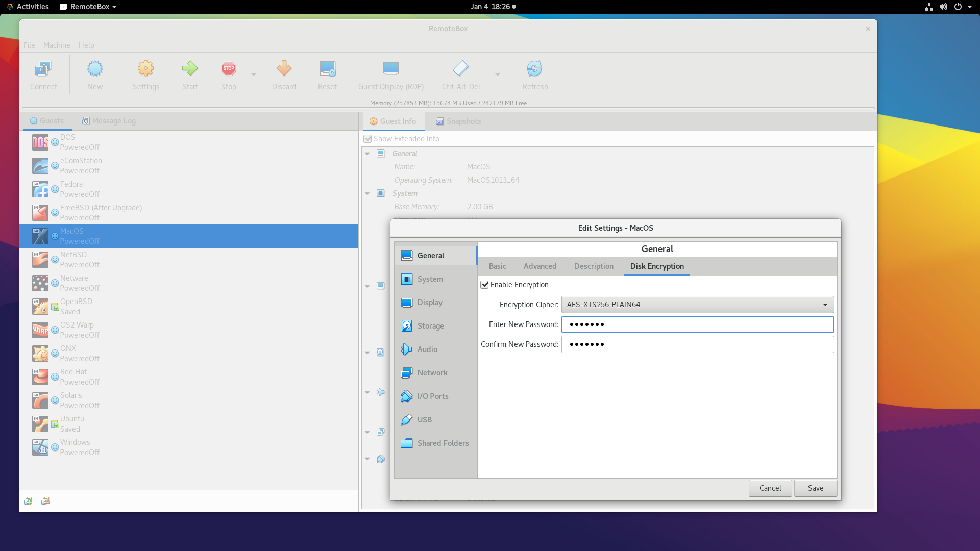Select the Display settings icon
The width and height of the screenshot is (980, 551).
point(406,302)
